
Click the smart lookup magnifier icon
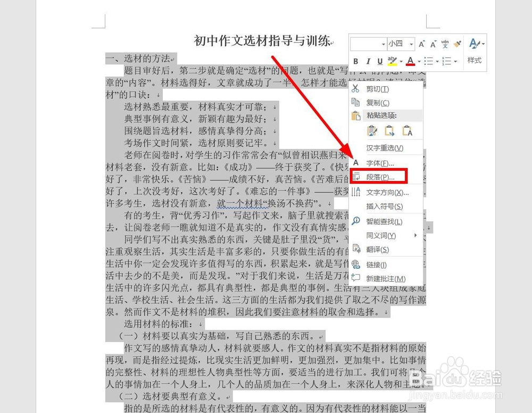pyautogui.click(x=355, y=221)
